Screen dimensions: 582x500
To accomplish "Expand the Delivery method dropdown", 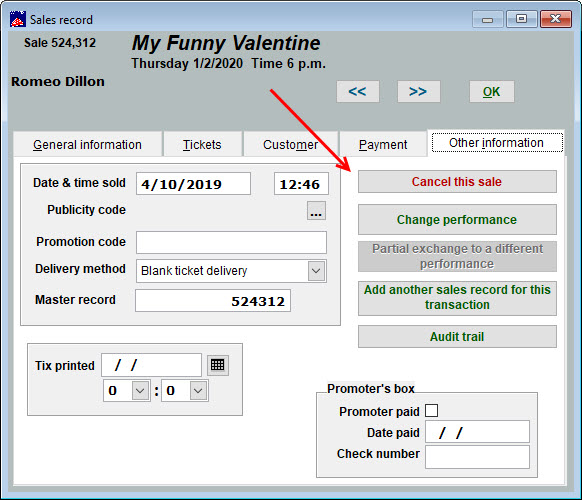I will (316, 271).
